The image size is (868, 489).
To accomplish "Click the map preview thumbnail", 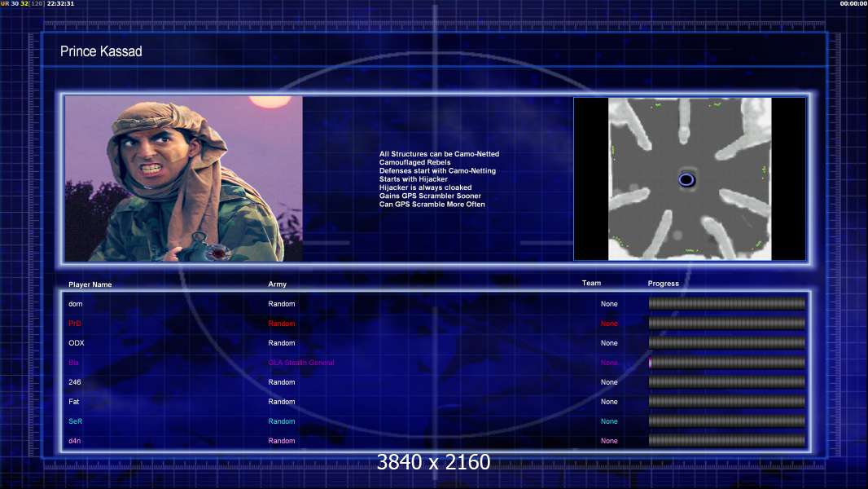I will coord(690,178).
